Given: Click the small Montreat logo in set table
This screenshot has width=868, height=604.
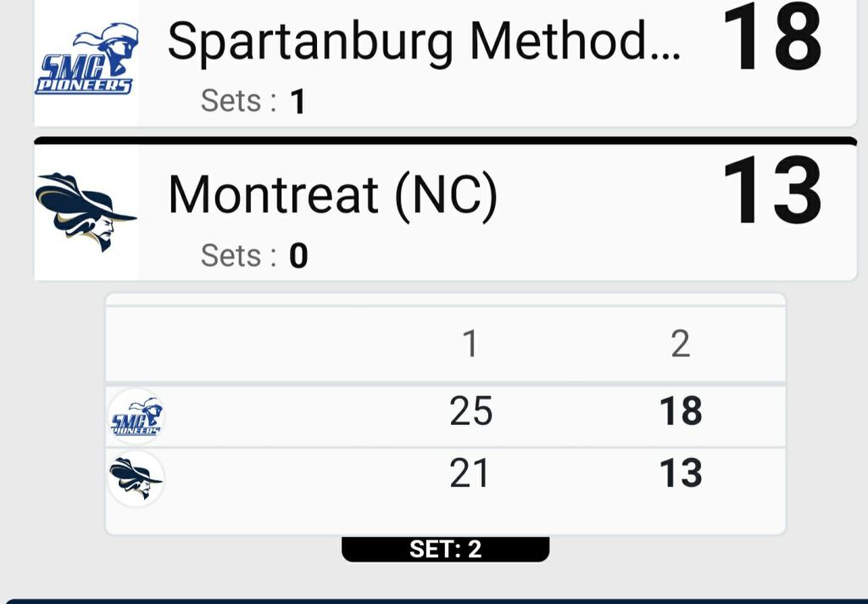Looking at the screenshot, I should [x=136, y=478].
